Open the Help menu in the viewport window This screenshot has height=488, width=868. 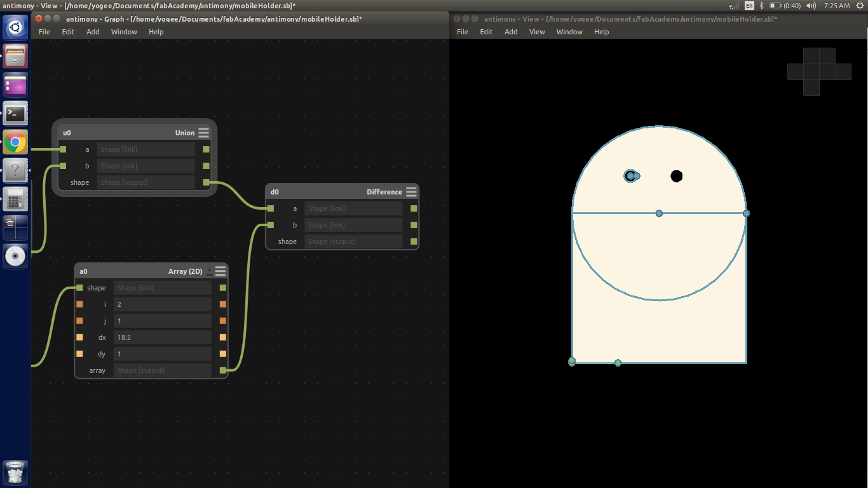coord(601,32)
